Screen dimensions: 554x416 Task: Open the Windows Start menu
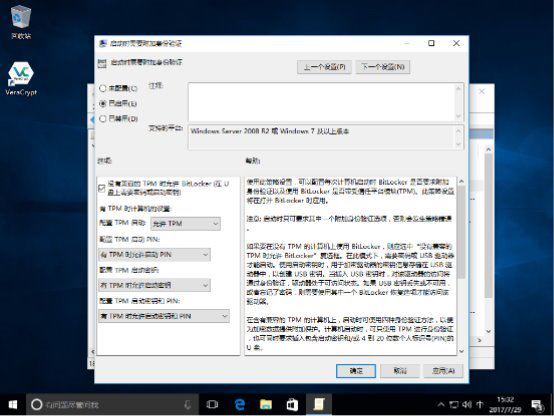tap(13, 404)
